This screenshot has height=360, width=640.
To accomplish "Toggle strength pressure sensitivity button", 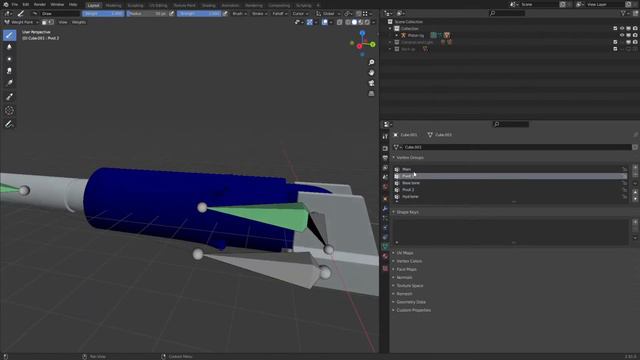I will (225, 13).
